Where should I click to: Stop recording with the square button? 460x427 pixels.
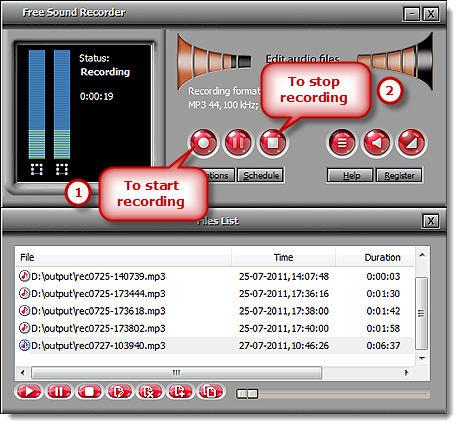click(x=273, y=143)
